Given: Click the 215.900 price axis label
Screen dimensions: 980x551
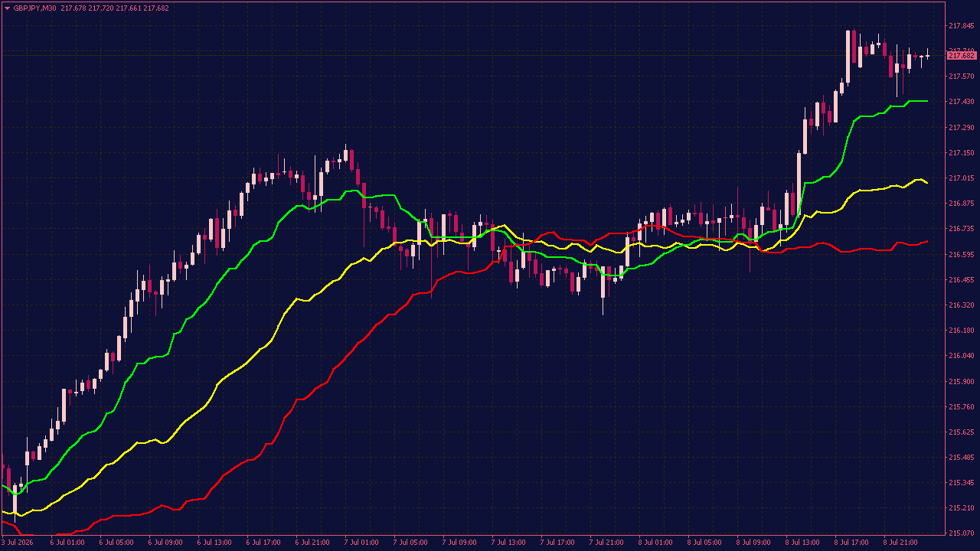Looking at the screenshot, I should click(961, 381).
